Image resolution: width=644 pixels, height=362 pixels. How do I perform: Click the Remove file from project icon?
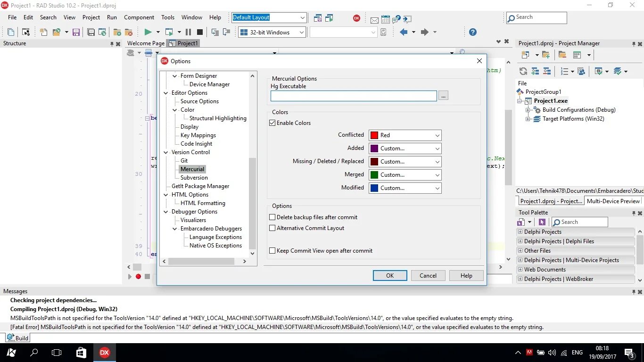(x=128, y=32)
